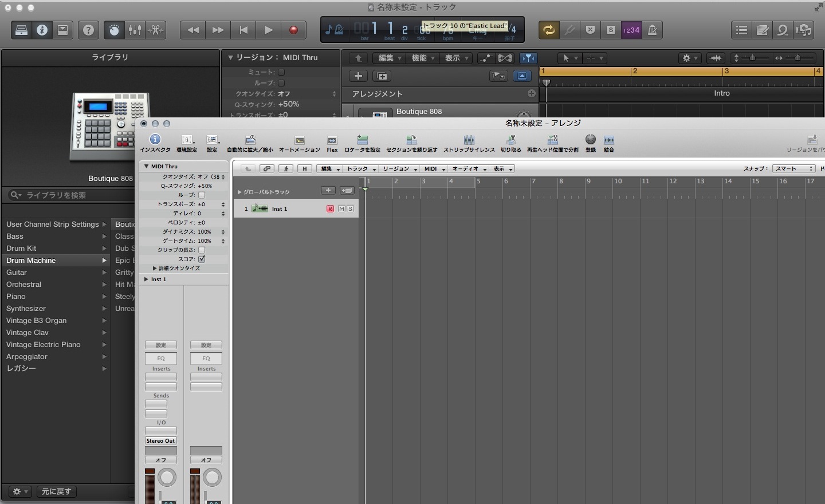Click 再生ヘッド位置で分割 toolbar icon
Screen dimensions: 825x504
(x=553, y=143)
